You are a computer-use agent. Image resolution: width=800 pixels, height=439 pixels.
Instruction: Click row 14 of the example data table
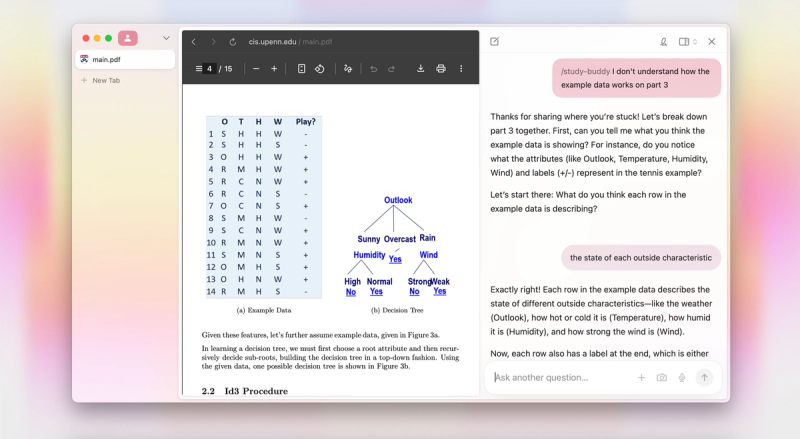tap(264, 291)
